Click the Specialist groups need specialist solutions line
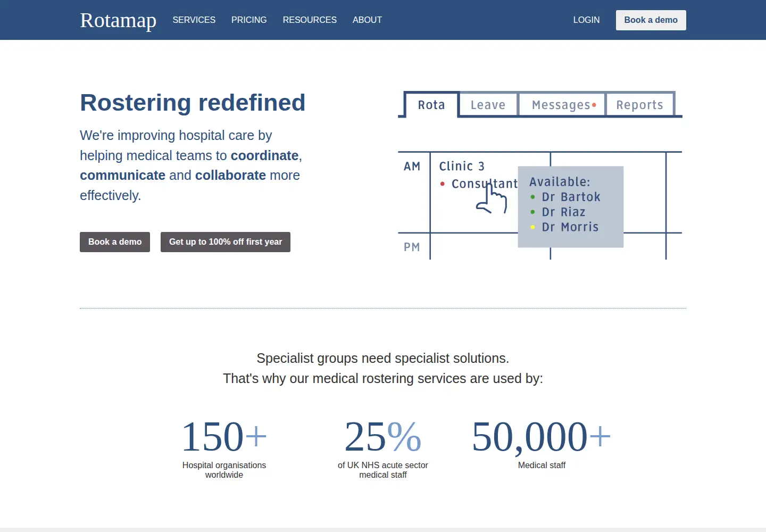The height and width of the screenshot is (532, 766). point(383,358)
